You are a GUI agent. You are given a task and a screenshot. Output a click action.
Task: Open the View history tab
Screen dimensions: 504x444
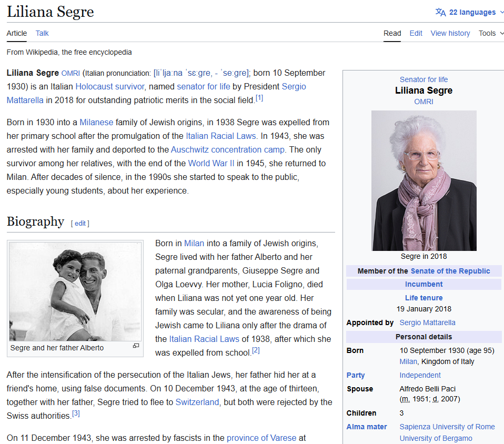click(450, 33)
